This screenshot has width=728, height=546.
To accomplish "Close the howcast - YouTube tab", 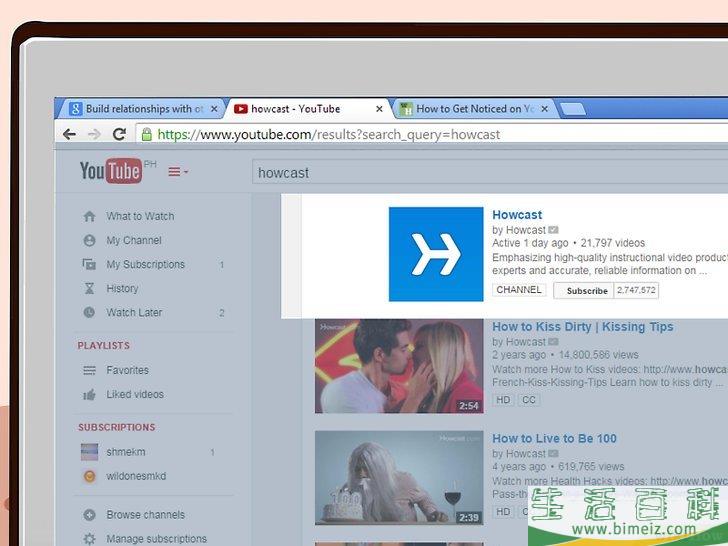I will click(379, 109).
